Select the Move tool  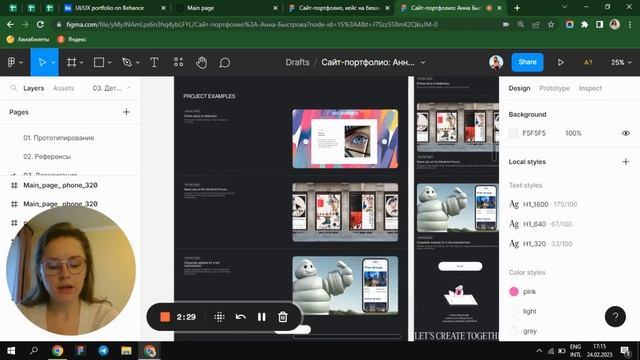point(42,62)
